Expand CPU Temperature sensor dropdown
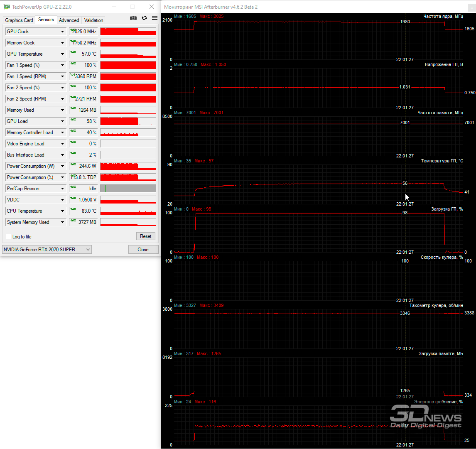The image size is (476, 449). point(62,211)
